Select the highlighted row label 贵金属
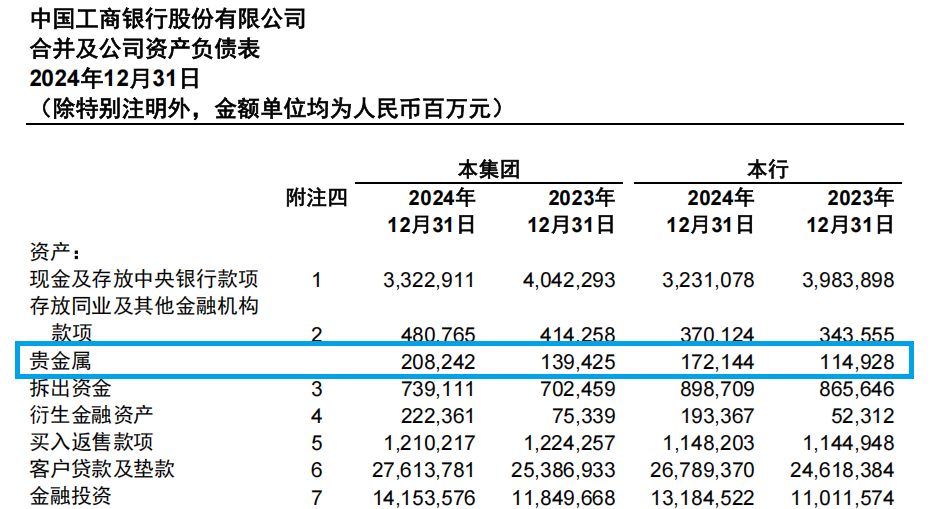 coord(60,361)
